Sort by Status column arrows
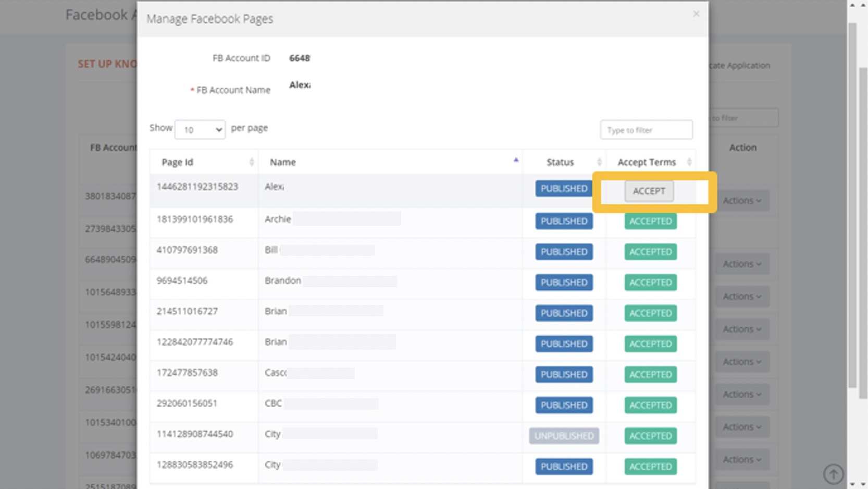868x489 pixels. 599,162
